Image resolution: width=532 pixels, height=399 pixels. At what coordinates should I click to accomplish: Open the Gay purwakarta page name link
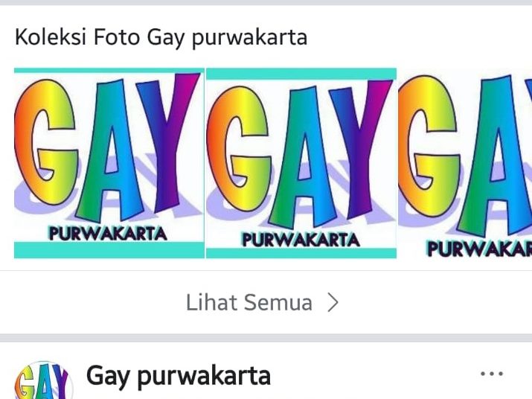179,376
